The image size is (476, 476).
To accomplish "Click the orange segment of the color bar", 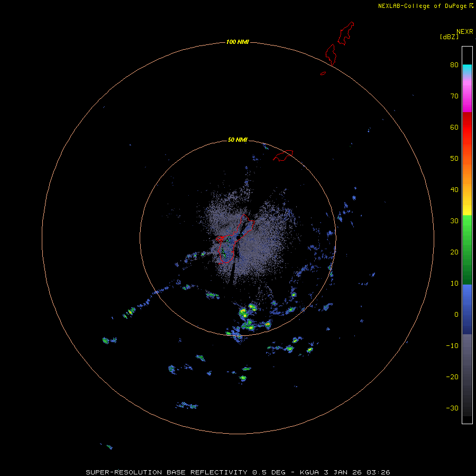I will [x=467, y=173].
